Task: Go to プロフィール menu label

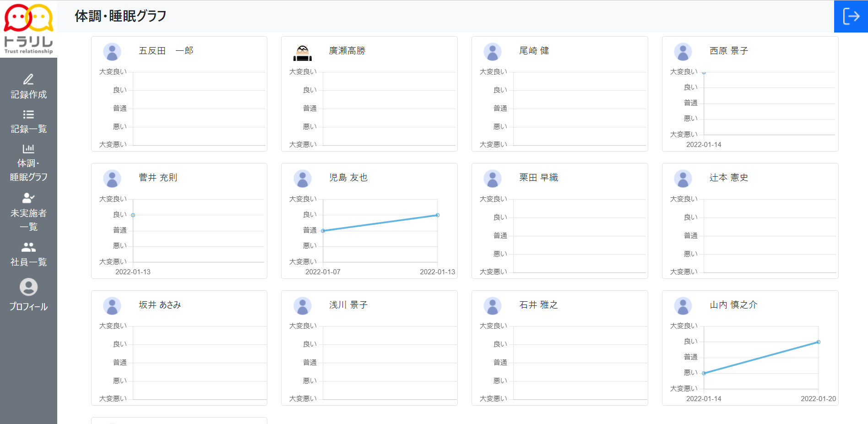Action: [28, 306]
